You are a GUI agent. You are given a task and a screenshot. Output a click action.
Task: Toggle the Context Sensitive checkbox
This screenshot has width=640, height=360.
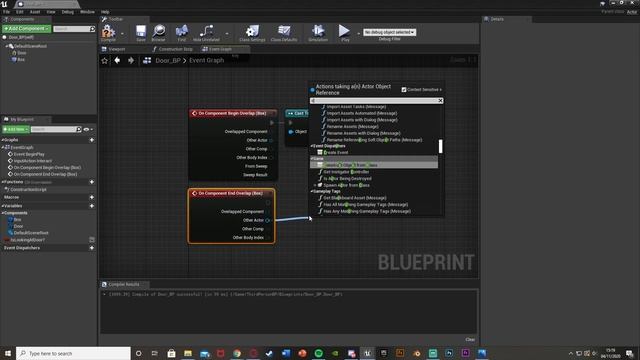point(404,90)
